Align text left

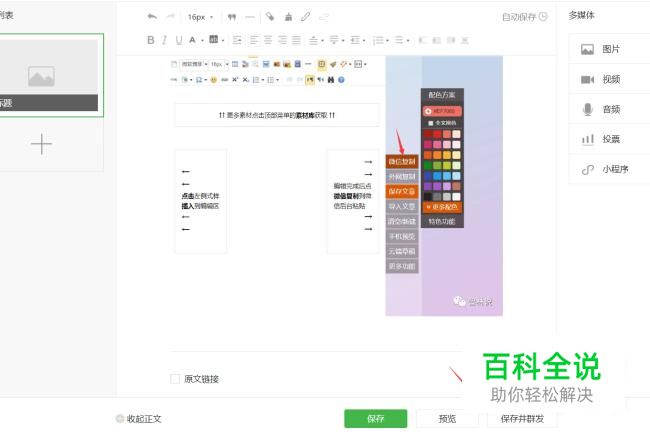point(254,40)
